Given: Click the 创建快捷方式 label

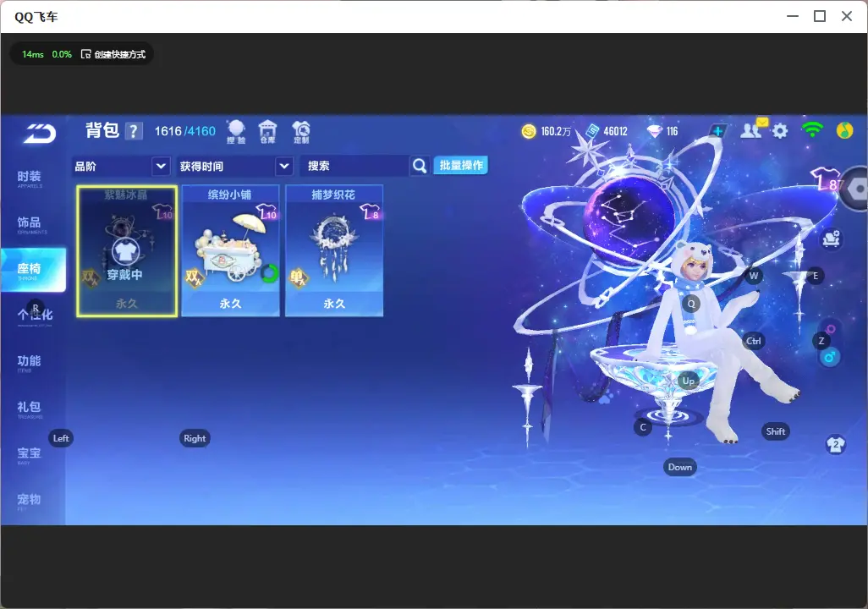Looking at the screenshot, I should [119, 54].
